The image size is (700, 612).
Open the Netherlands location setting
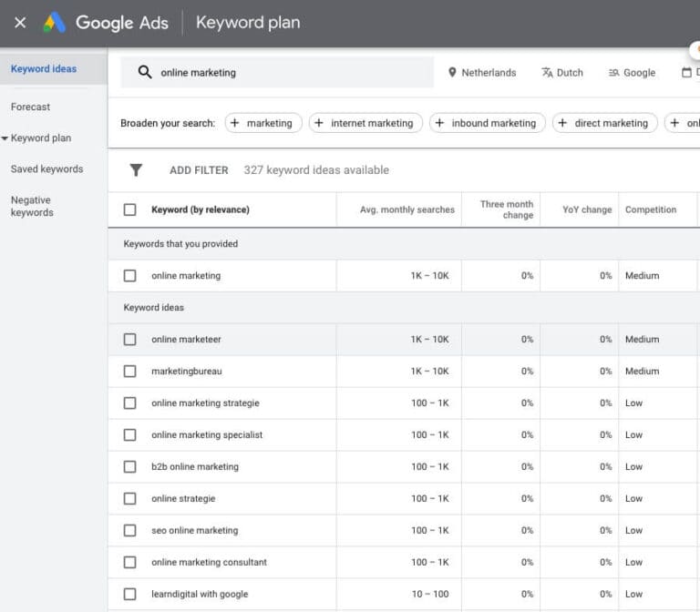click(x=482, y=73)
